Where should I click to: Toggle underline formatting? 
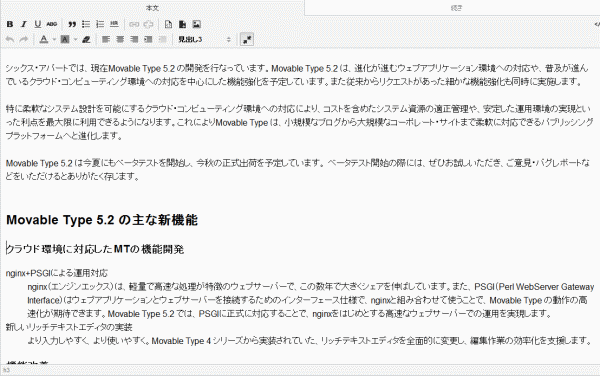pos(38,24)
